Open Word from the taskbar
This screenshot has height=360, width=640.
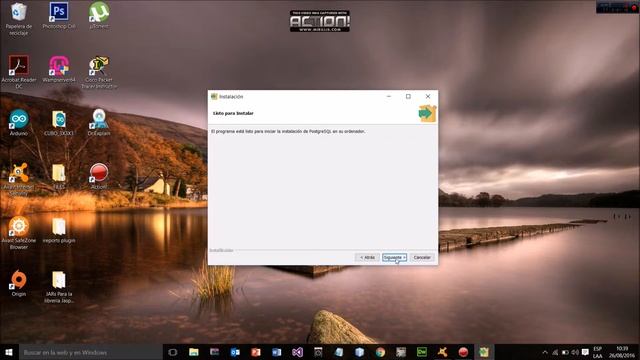pos(277,352)
